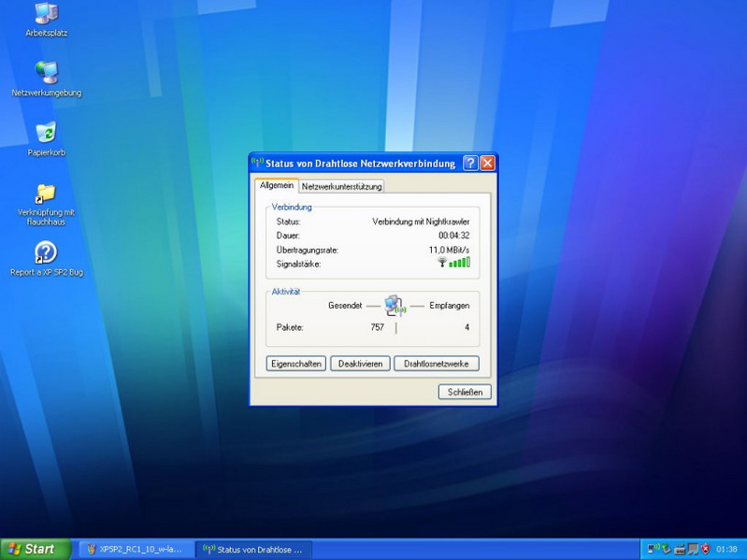Click the network adapter card tray icon
Viewport: 747px width, 560px height.
(680, 549)
